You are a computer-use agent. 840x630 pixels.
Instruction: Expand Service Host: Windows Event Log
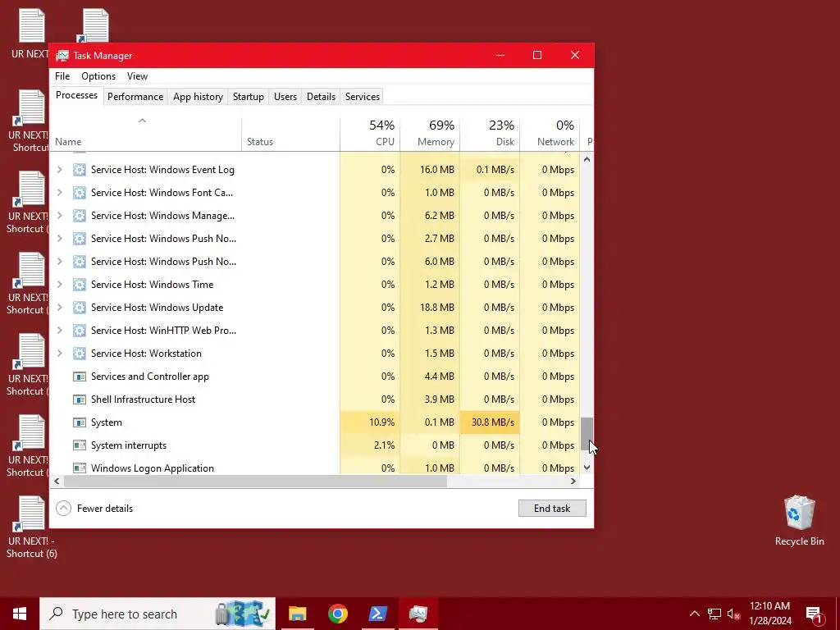(59, 170)
